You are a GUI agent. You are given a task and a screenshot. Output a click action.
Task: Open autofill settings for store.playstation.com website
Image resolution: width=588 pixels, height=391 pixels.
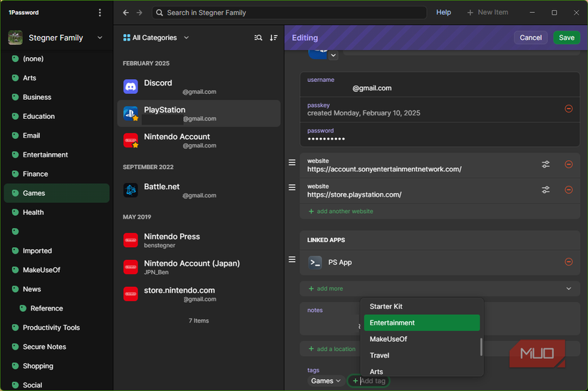[545, 190]
